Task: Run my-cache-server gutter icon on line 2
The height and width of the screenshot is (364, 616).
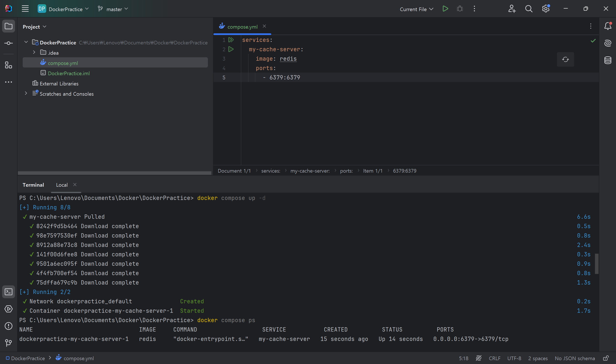Action: point(231,49)
